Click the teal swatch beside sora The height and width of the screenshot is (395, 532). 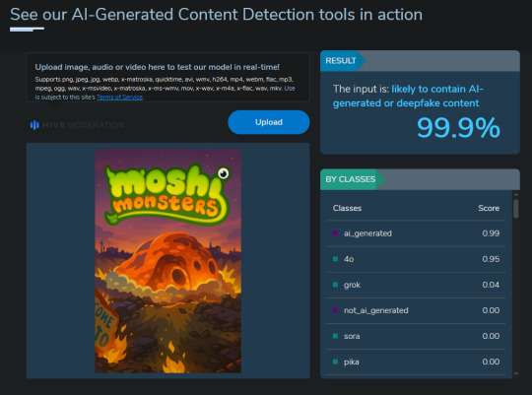(x=335, y=336)
